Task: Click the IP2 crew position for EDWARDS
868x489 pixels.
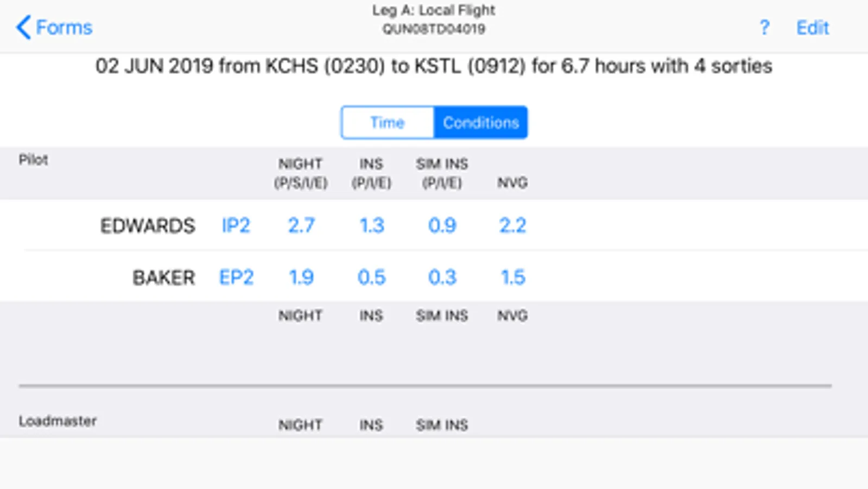Action: coord(236,225)
